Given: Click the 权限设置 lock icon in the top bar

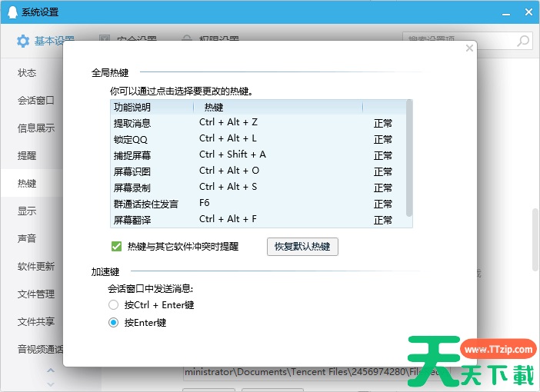Looking at the screenshot, I should click(186, 39).
